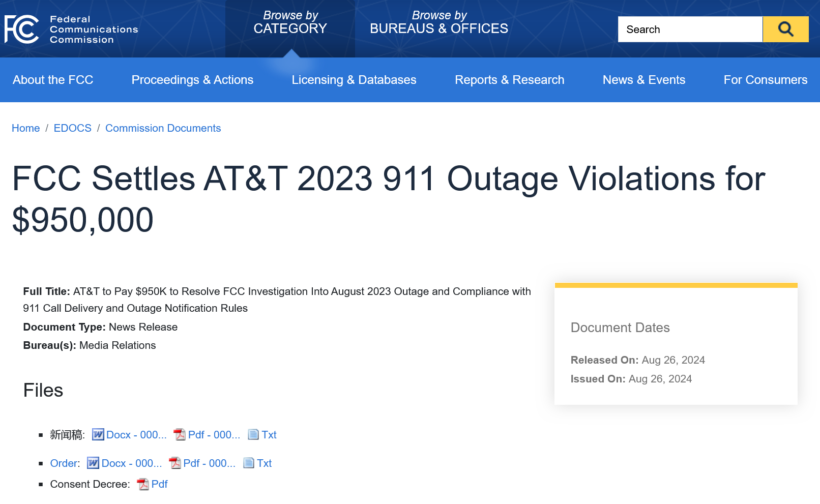The height and width of the screenshot is (504, 820).
Task: Click the Federal Communications Commission name text
Action: click(94, 29)
